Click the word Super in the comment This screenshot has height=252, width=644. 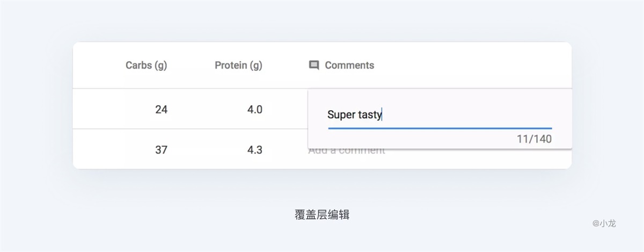pyautogui.click(x=338, y=114)
